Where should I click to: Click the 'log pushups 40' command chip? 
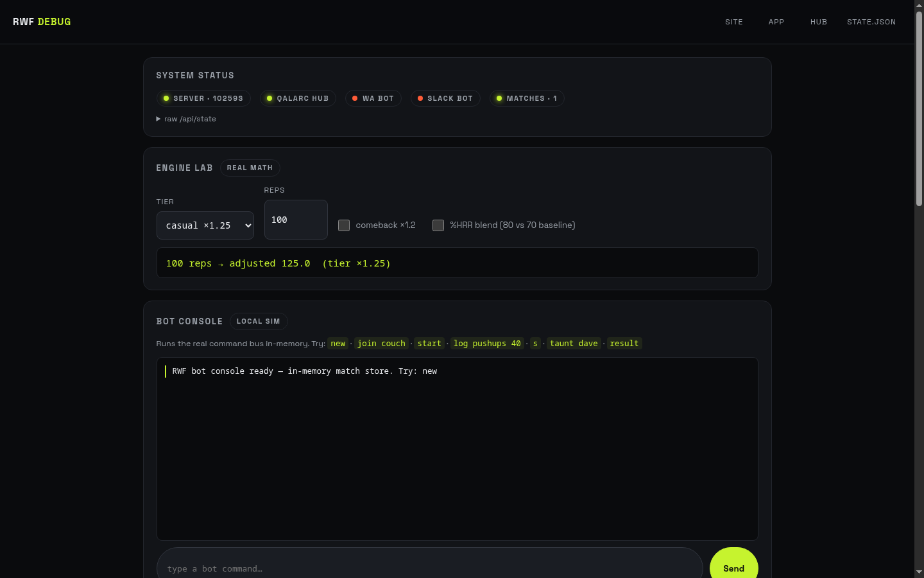point(487,344)
